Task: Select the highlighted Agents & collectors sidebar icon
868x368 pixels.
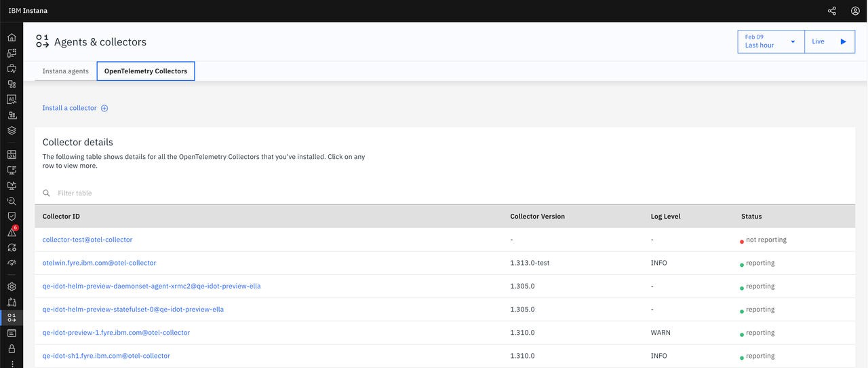Action: click(x=12, y=317)
